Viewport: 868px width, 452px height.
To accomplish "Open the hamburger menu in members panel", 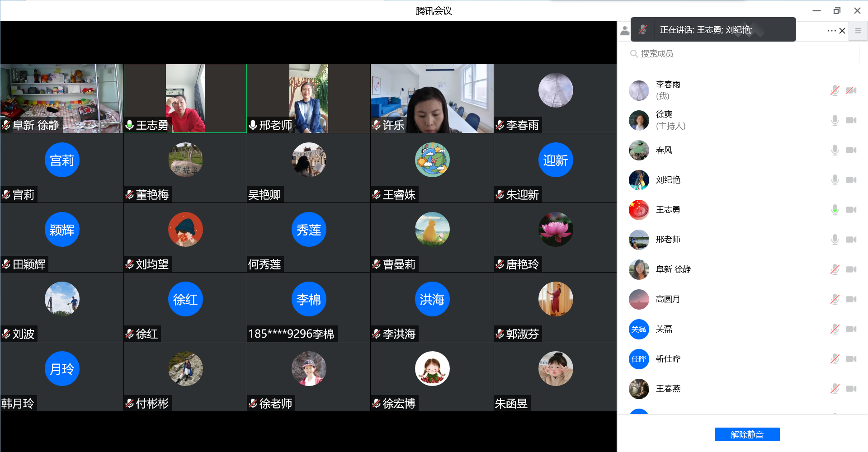I will tap(858, 31).
